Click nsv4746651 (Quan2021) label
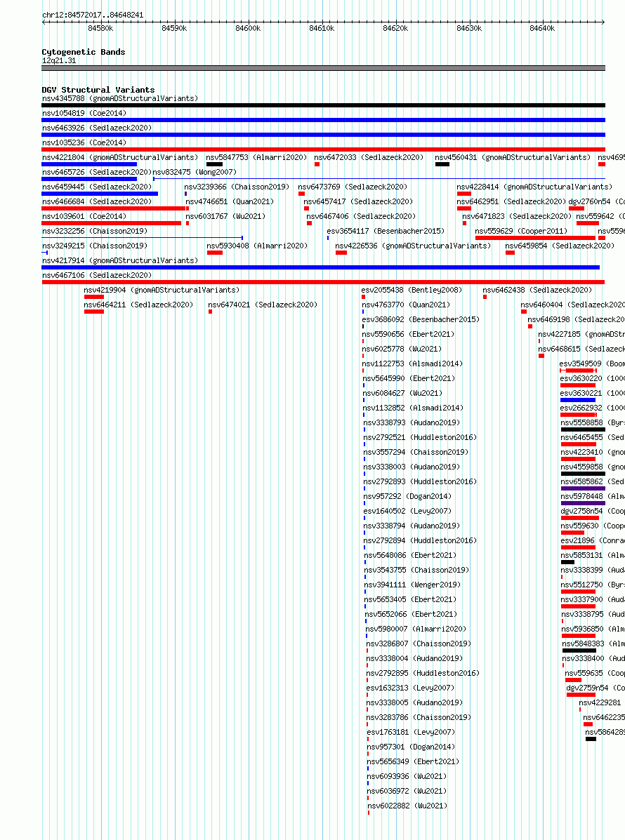The height and width of the screenshot is (840, 625). pyautogui.click(x=230, y=201)
